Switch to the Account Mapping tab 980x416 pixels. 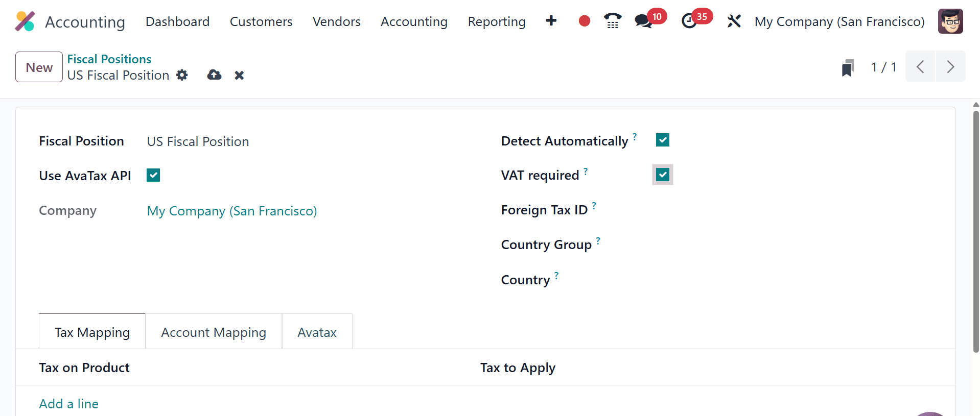214,332
